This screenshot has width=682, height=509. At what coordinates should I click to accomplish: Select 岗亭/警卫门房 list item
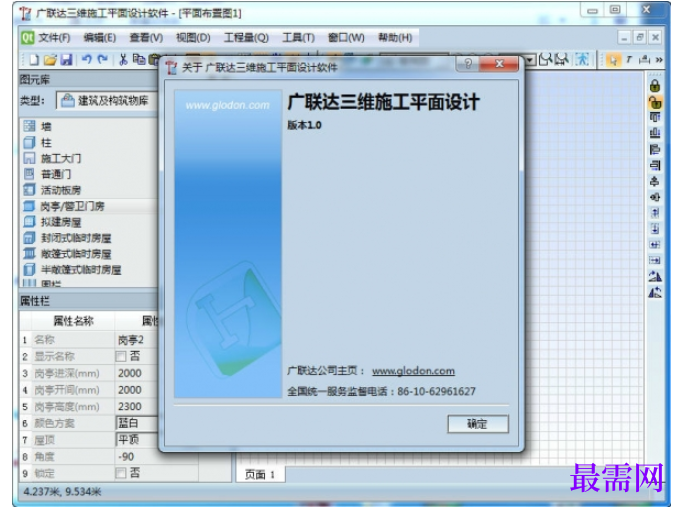89,206
